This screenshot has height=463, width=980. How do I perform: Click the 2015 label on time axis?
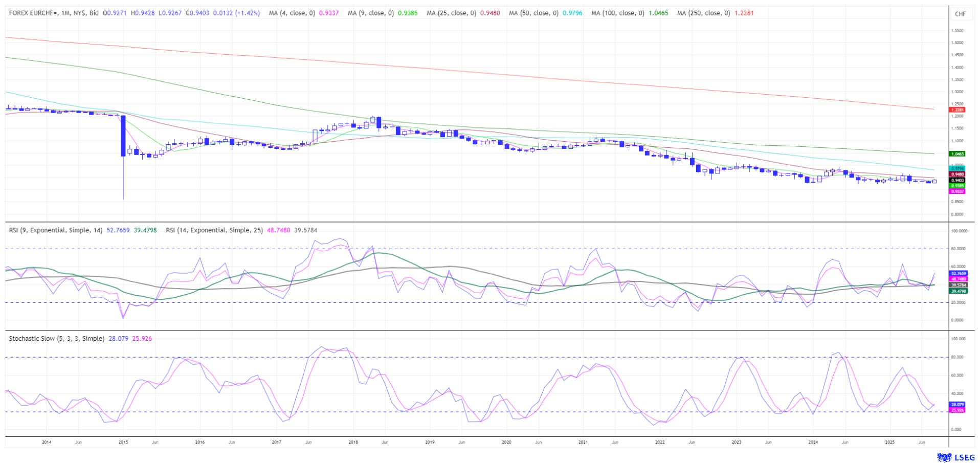pyautogui.click(x=123, y=442)
